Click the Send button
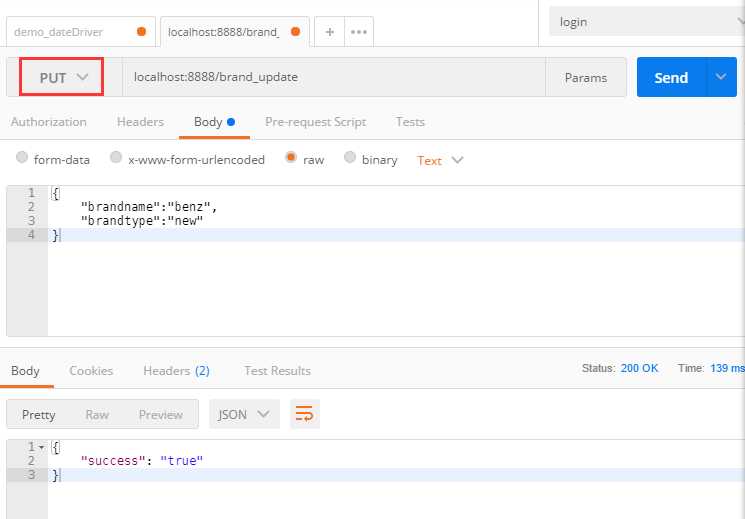745x519 pixels. [x=672, y=77]
